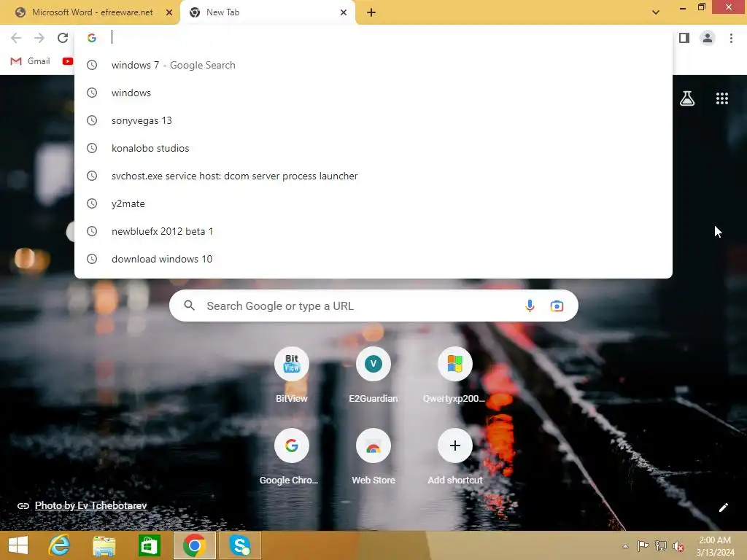Open the Search Labs flask icon

pyautogui.click(x=687, y=98)
